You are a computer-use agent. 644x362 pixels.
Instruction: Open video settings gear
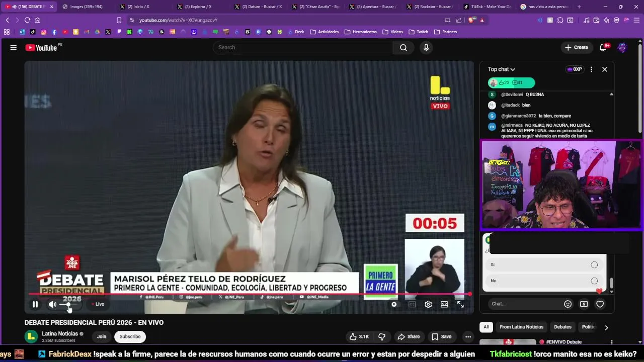[x=428, y=304]
